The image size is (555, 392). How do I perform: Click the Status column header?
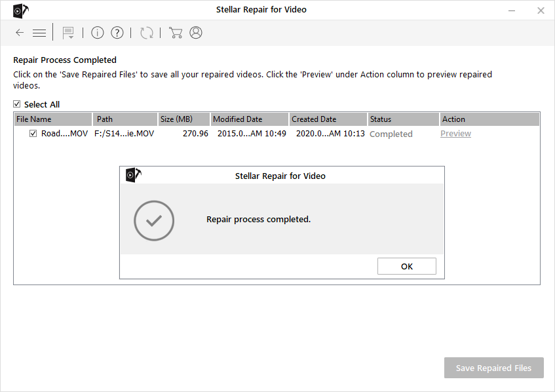tap(402, 119)
